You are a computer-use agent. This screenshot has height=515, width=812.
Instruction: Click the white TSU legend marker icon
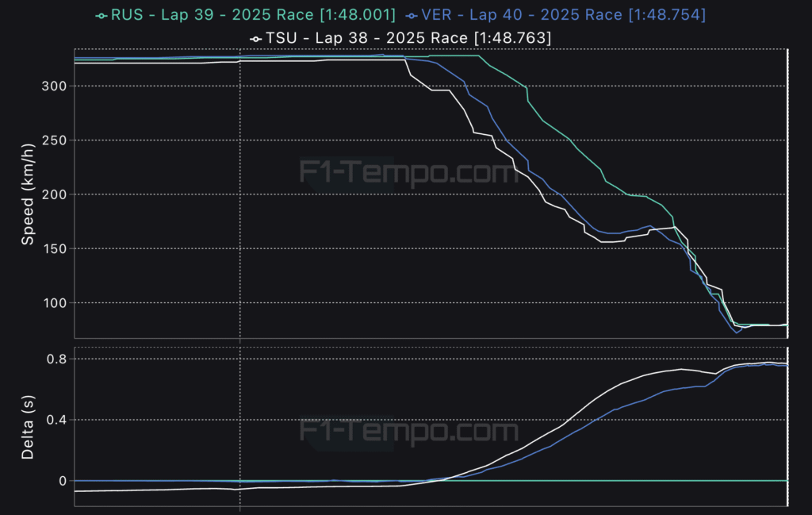(255, 38)
